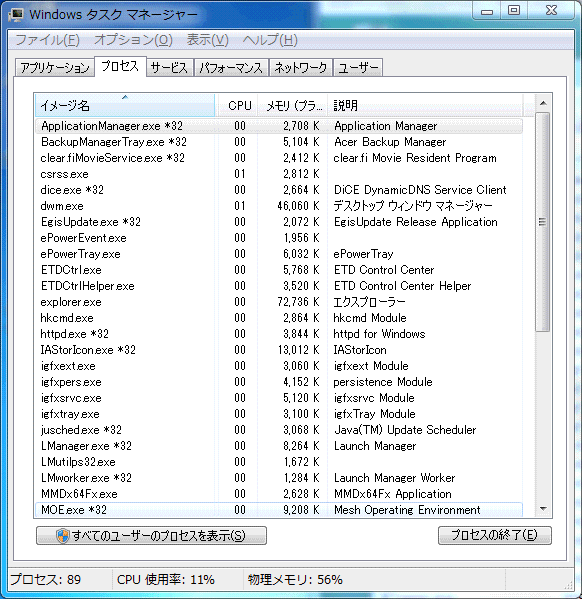The height and width of the screenshot is (599, 582).
Task: Select the dice.exe *32 process
Action: coord(279,190)
